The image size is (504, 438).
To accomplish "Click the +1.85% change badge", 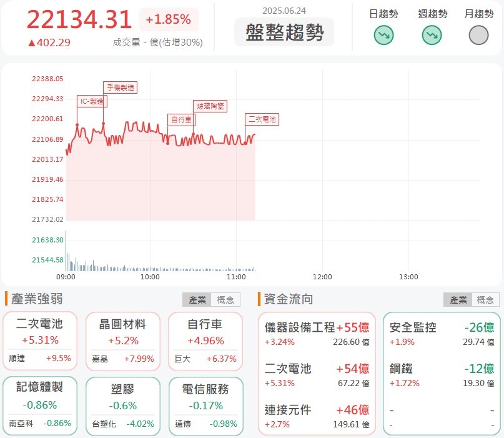I will tap(169, 19).
